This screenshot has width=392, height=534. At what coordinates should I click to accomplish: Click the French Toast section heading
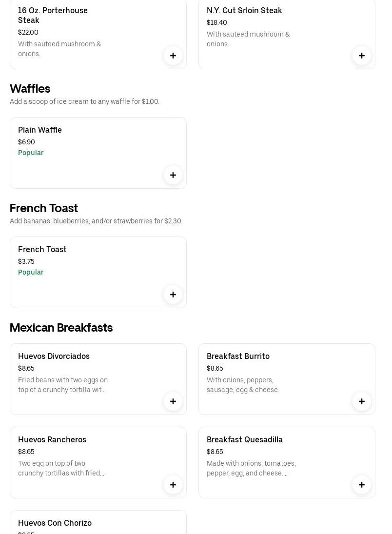pyautogui.click(x=44, y=208)
